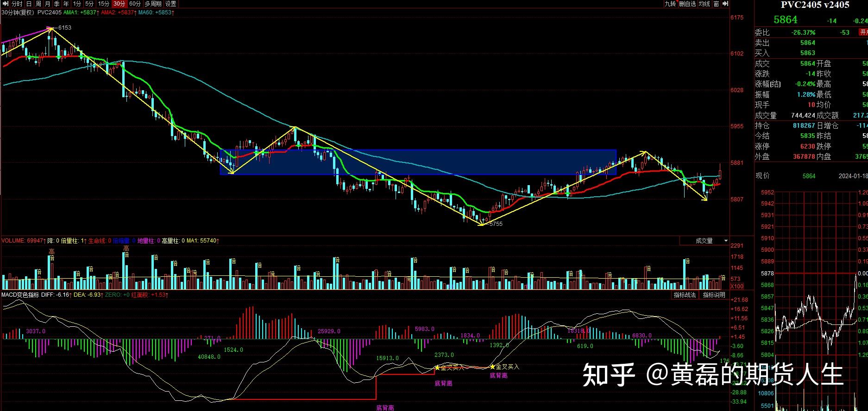Viewport: 868px width, 411px height.
Task: Click the 今结 5835 value
Action: tap(808, 136)
